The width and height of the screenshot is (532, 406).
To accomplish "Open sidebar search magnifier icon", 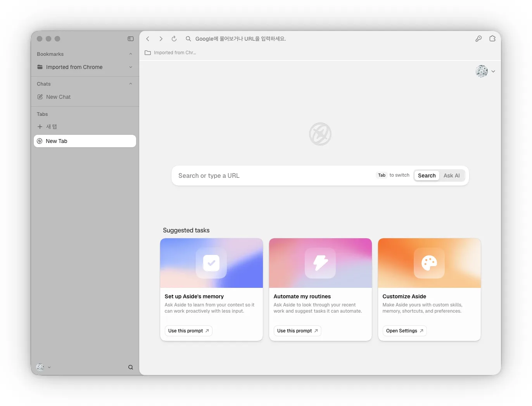I will (x=131, y=367).
